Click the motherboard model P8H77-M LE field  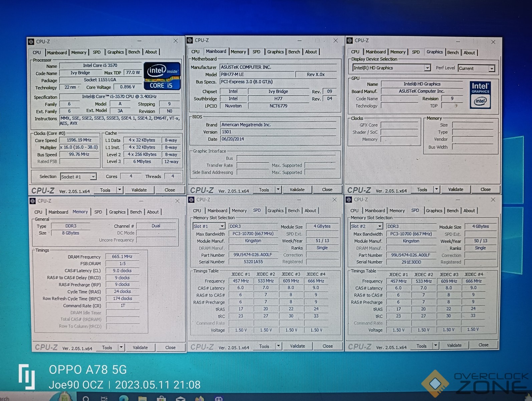tap(257, 74)
